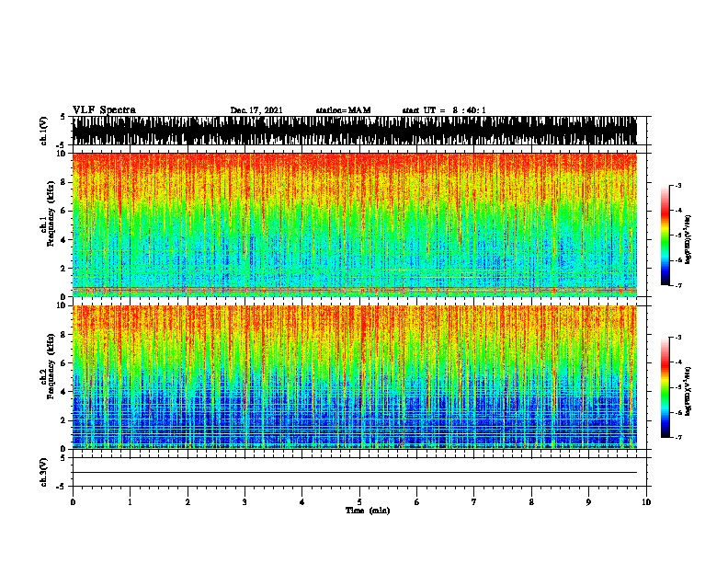Image resolution: width=728 pixels, height=563 pixels.
Task: Click the x-axis tick label "1"
Action: (x=131, y=502)
